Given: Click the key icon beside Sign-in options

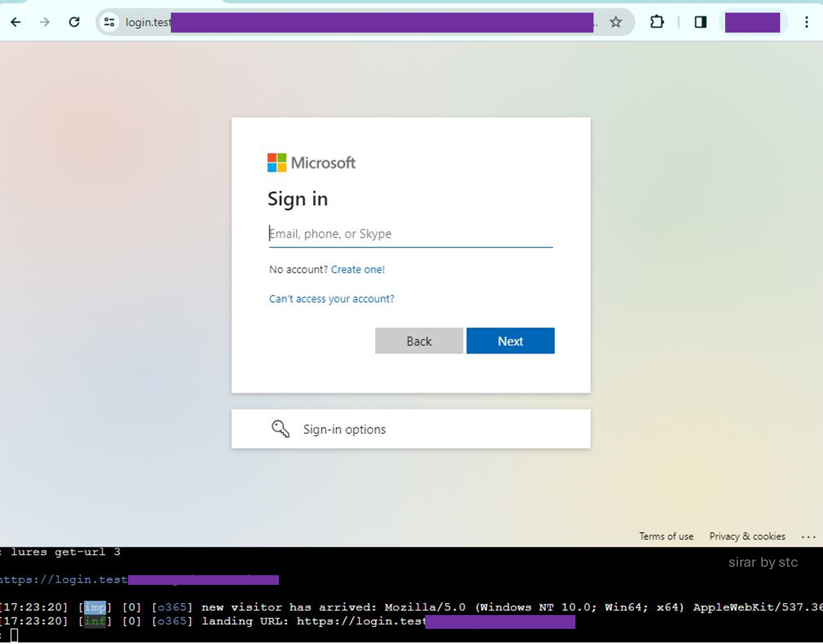Looking at the screenshot, I should coord(280,429).
